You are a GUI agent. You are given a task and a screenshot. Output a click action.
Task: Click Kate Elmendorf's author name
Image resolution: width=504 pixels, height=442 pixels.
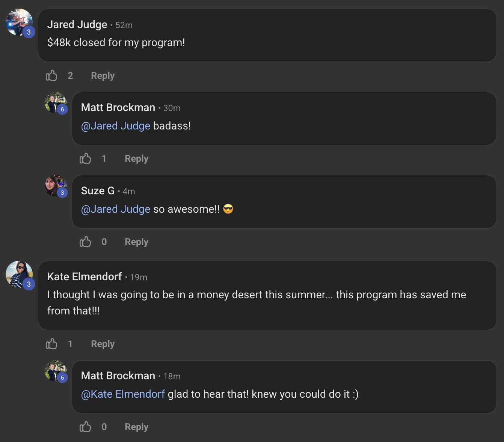coord(85,277)
